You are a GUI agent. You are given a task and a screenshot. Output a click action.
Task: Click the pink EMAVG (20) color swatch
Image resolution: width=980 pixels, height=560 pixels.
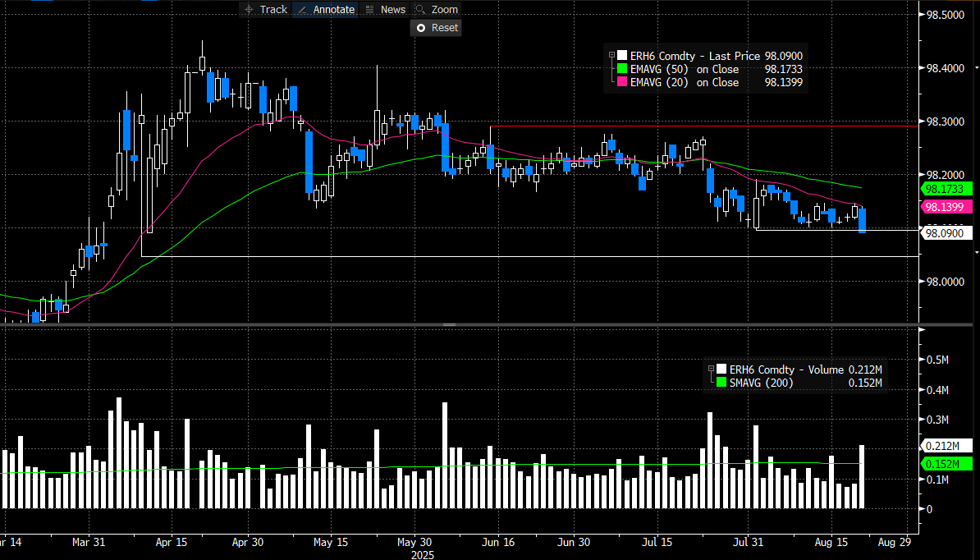[622, 82]
